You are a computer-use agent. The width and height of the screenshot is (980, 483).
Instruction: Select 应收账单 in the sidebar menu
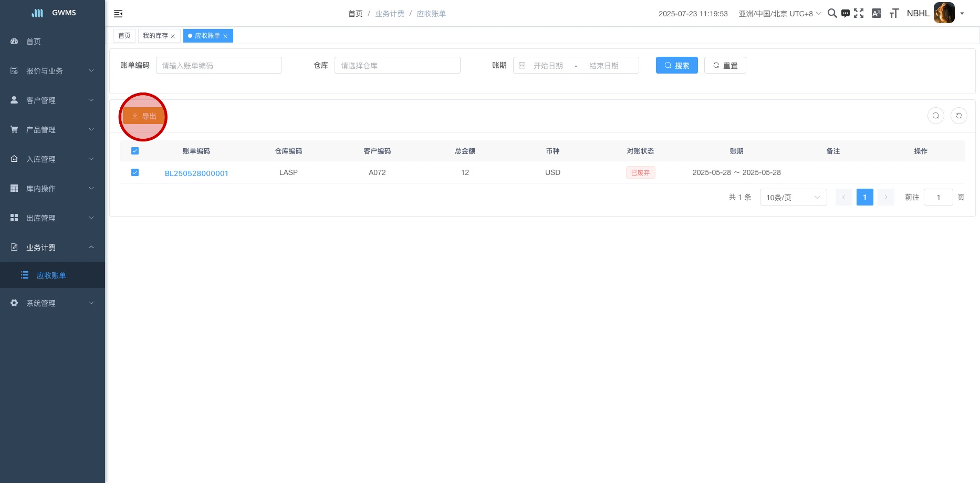pos(51,275)
